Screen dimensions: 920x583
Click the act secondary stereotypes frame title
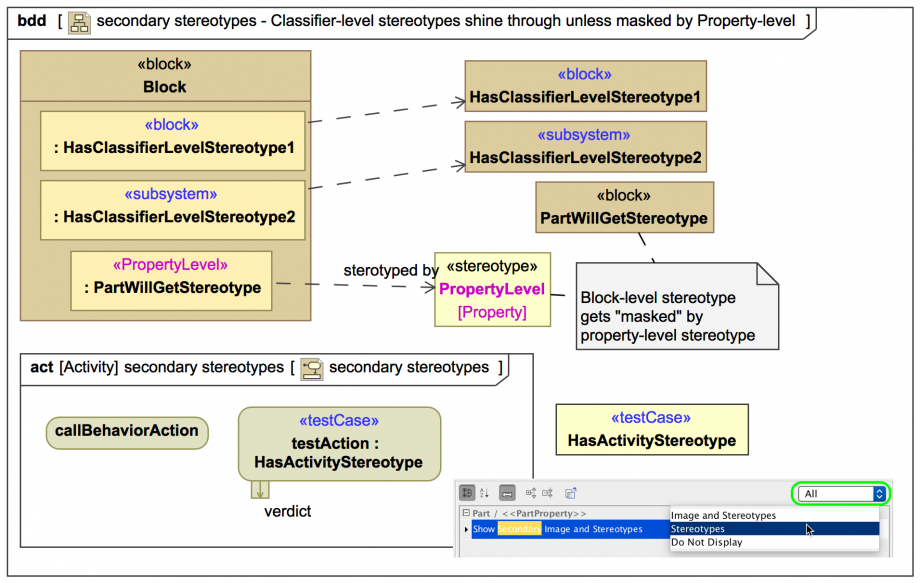point(266,368)
